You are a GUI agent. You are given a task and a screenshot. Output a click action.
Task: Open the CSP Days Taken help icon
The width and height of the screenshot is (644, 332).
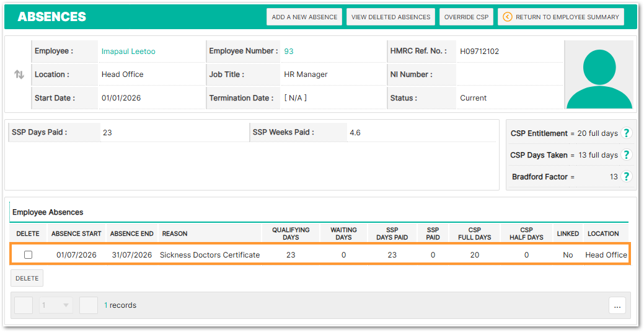pyautogui.click(x=626, y=155)
